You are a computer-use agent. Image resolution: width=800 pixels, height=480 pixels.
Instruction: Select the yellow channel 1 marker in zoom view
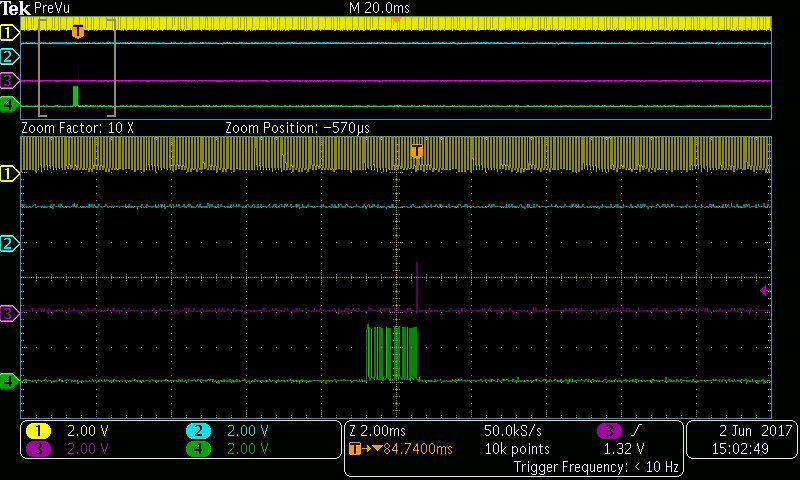pos(9,174)
